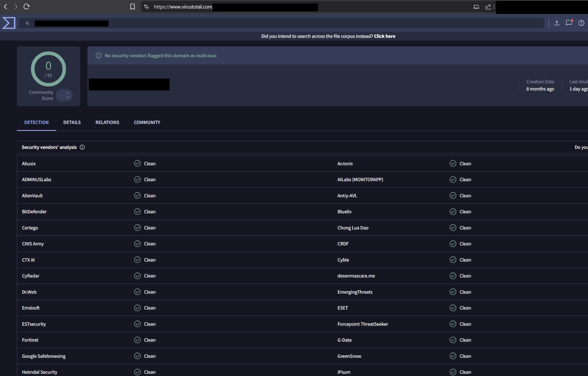Open VirusTotal home logo
Screen dimensions: 588x376
click(9, 23)
